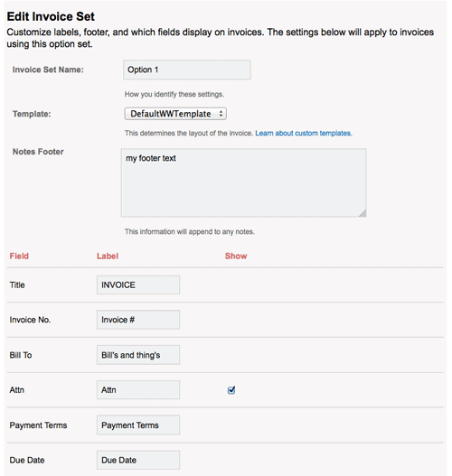Click the Bill To field name
Viewport: 452px width, 476px height.
21,355
